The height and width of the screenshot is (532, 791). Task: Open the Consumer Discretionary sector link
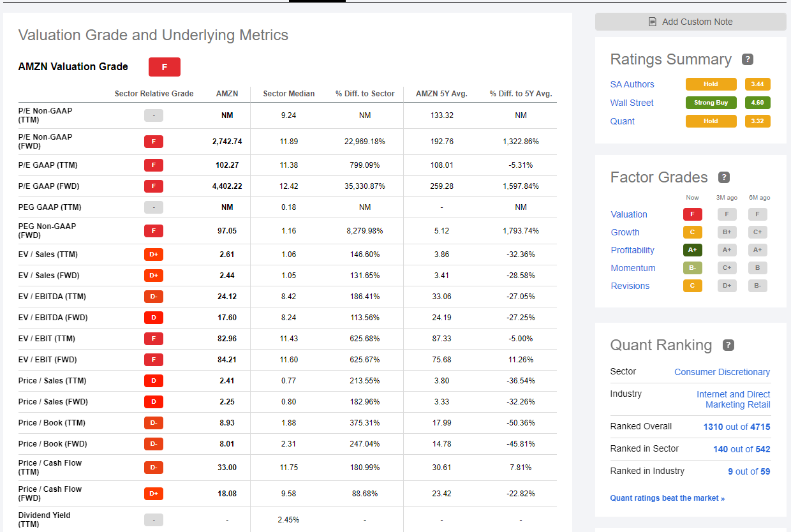[x=722, y=372]
